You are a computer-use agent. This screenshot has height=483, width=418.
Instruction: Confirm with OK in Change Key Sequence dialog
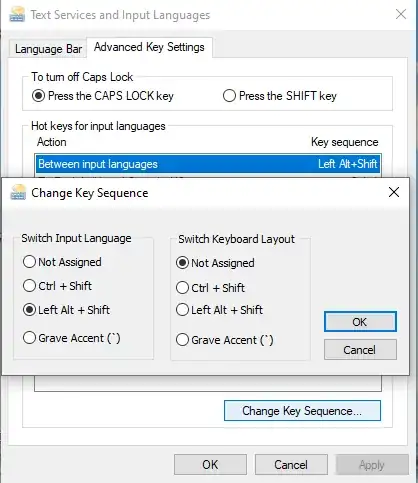coord(360,322)
